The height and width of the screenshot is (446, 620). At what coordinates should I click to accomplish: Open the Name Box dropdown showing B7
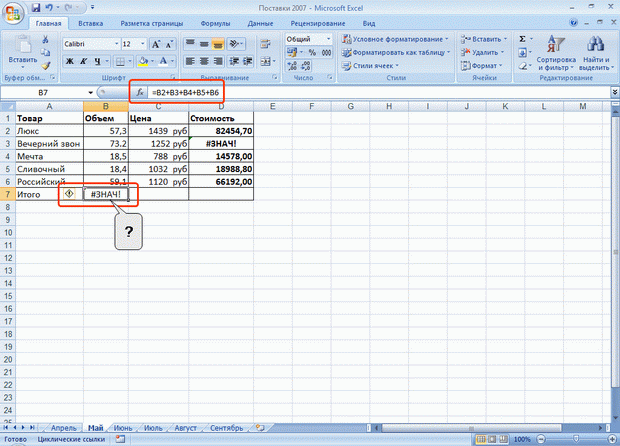click(90, 92)
